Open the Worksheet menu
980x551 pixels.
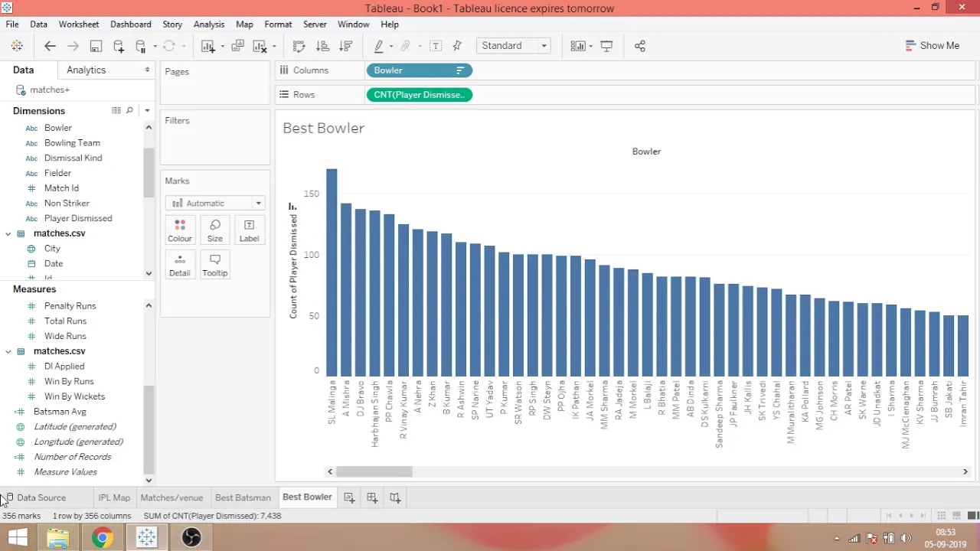point(79,24)
